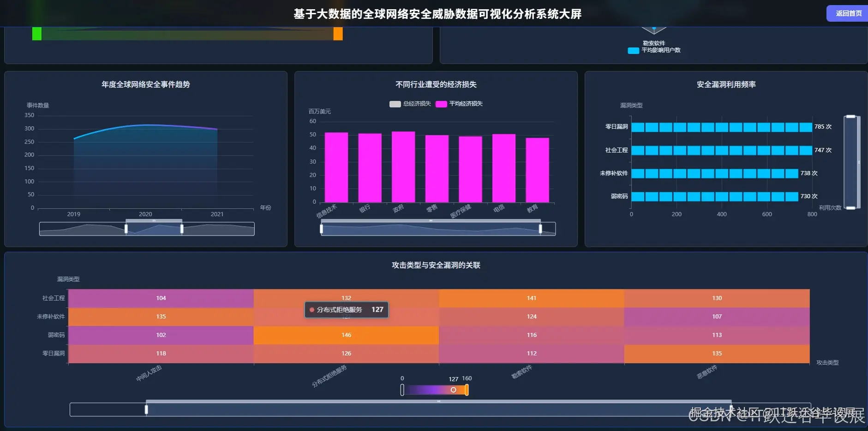Click the 2020 axis label
The image size is (868, 431).
pyautogui.click(x=144, y=213)
